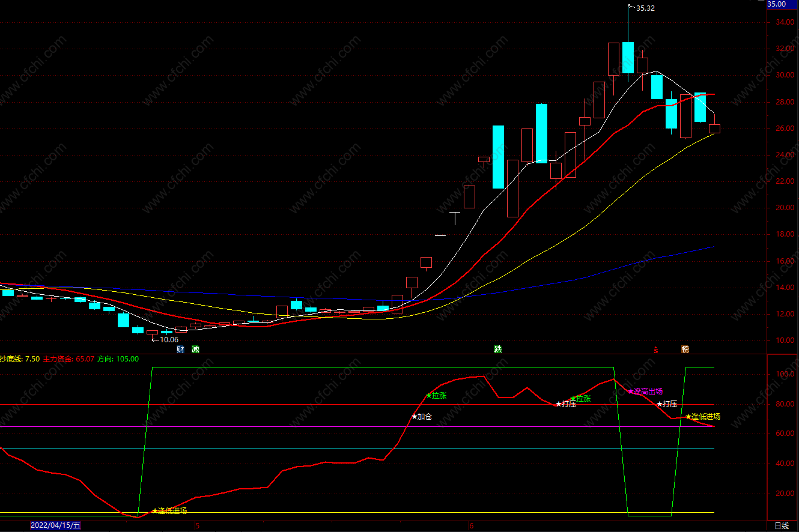
Task: Click the ★打压 label beside second 拉涨
Action: click(x=566, y=404)
